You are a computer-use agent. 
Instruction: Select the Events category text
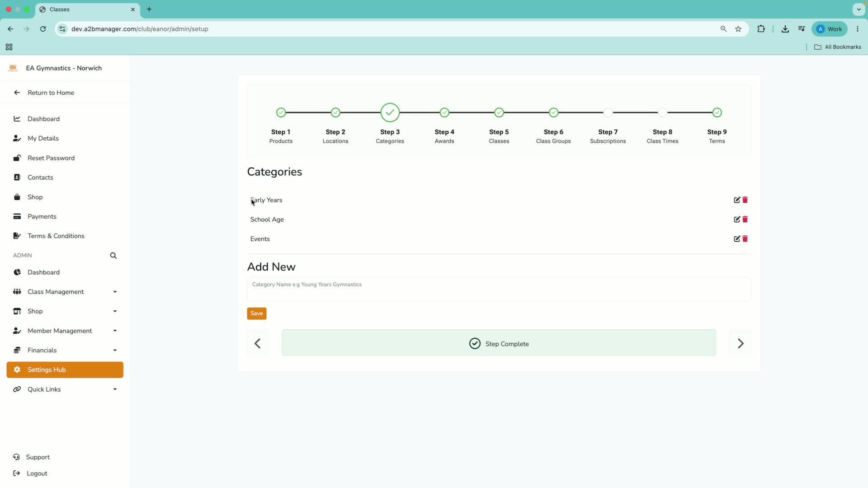pyautogui.click(x=260, y=239)
